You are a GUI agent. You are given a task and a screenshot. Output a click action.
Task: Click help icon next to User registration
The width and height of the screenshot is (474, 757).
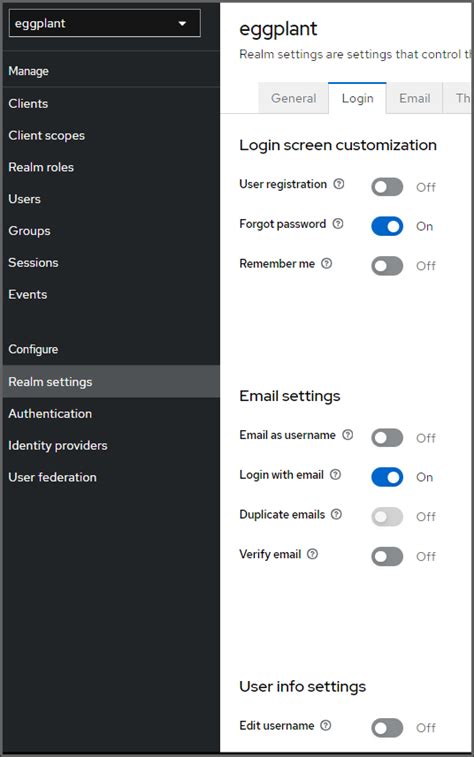pyautogui.click(x=339, y=184)
